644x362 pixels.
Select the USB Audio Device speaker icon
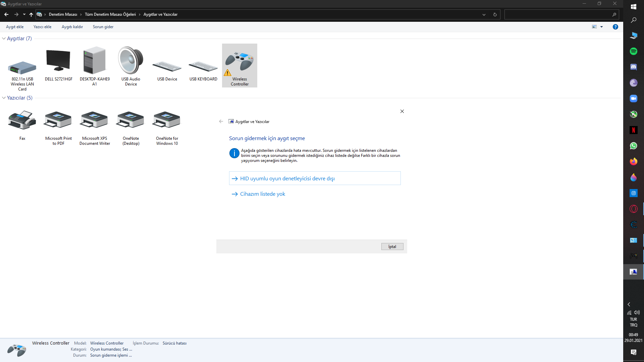click(x=131, y=61)
